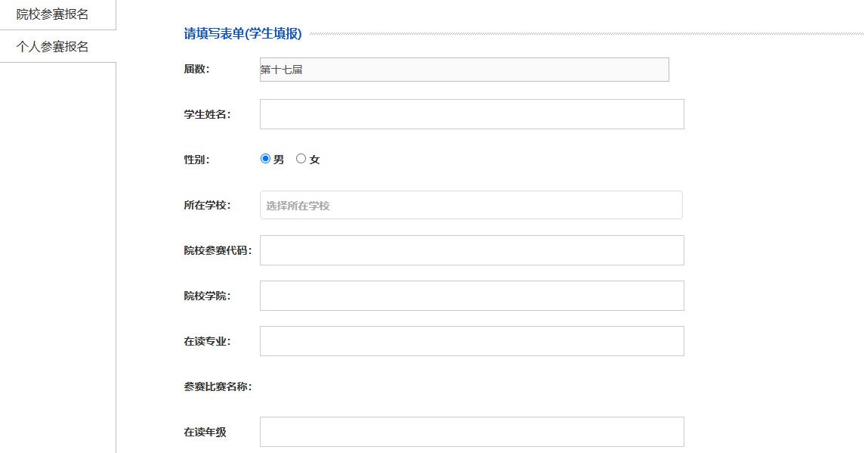Screen dimensions: 868x453
Task: Click the 女 label text next to radio
Action: tap(314, 160)
